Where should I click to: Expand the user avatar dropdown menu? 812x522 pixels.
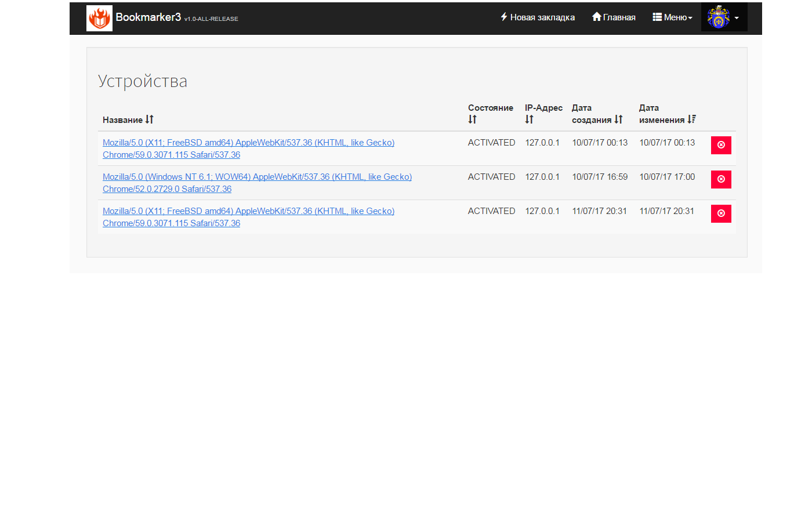coord(719,17)
